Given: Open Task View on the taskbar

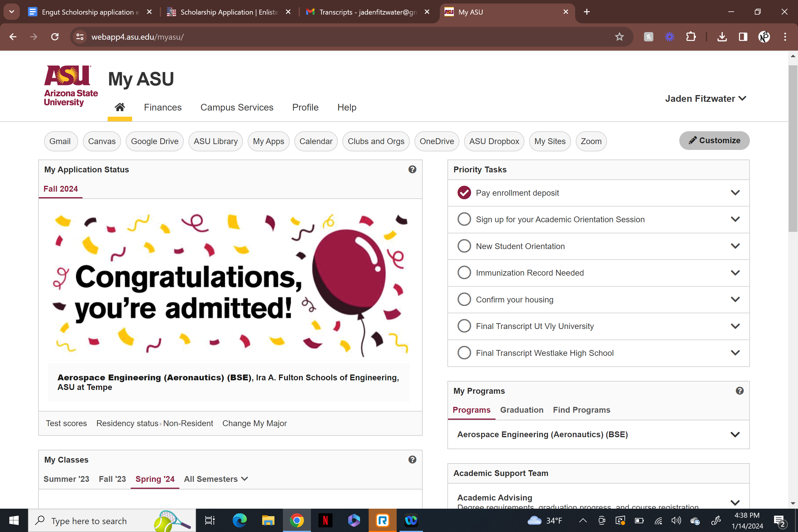Looking at the screenshot, I should pyautogui.click(x=210, y=520).
